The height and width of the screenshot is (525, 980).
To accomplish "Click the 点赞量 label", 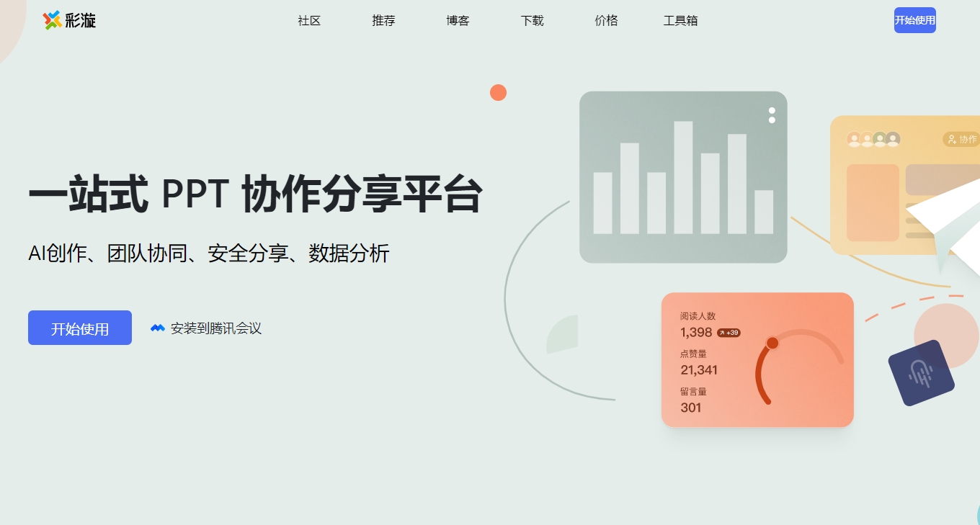I will [693, 354].
